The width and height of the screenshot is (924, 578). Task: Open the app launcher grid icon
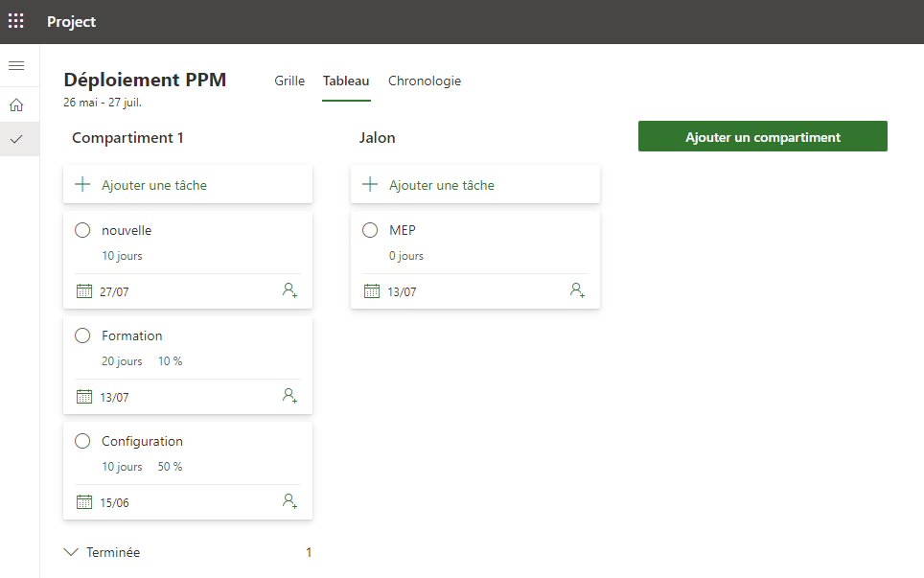(16, 21)
